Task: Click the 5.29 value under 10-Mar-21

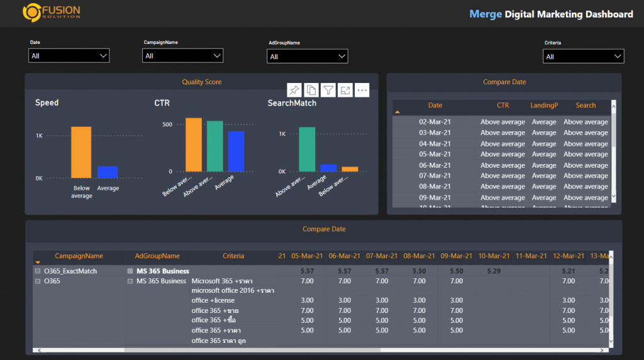Action: tap(494, 271)
